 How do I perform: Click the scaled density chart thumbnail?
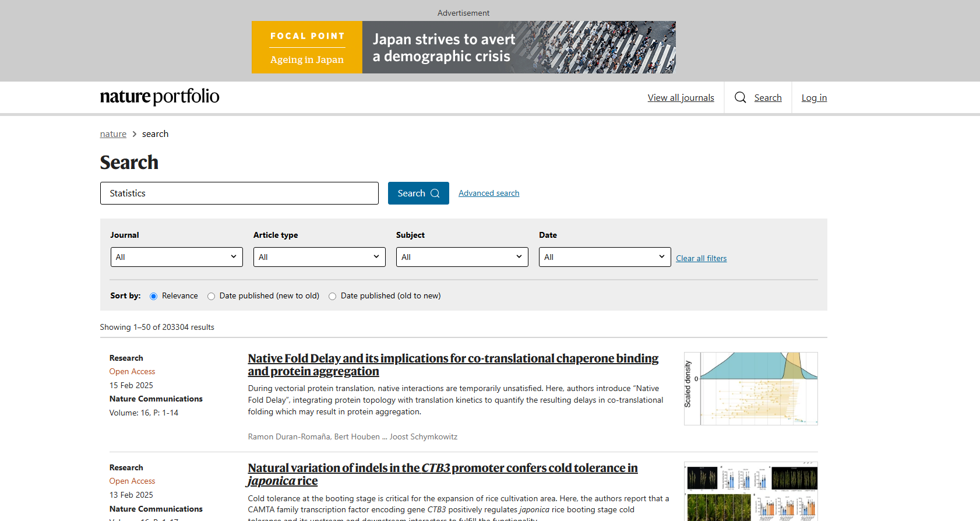[750, 389]
